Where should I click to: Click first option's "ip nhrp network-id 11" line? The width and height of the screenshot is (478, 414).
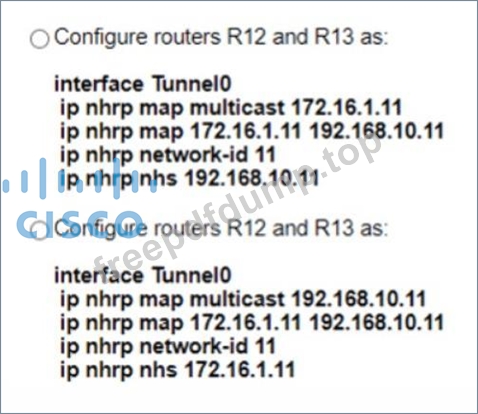pos(168,155)
